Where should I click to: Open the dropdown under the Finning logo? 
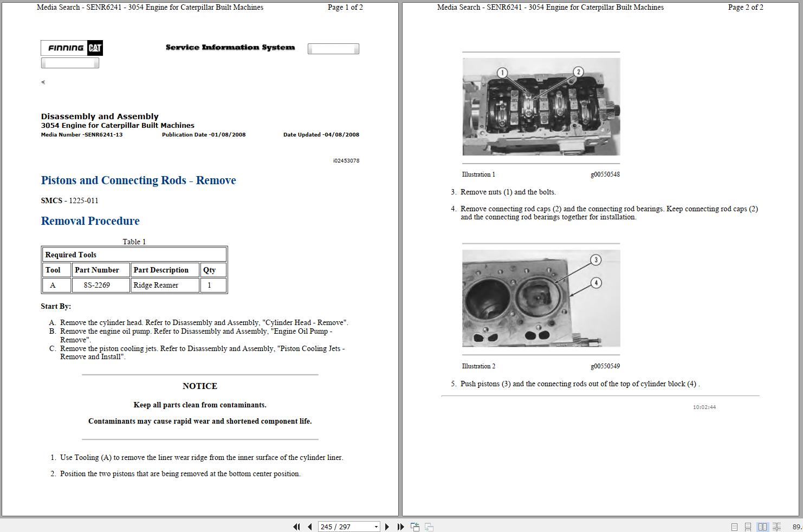70,62
